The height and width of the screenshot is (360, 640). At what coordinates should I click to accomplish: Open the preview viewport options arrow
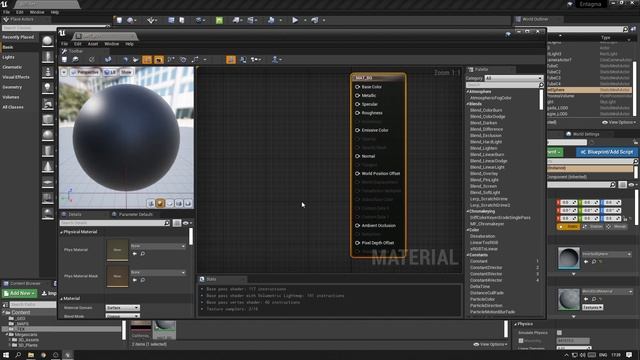pyautogui.click(x=64, y=72)
